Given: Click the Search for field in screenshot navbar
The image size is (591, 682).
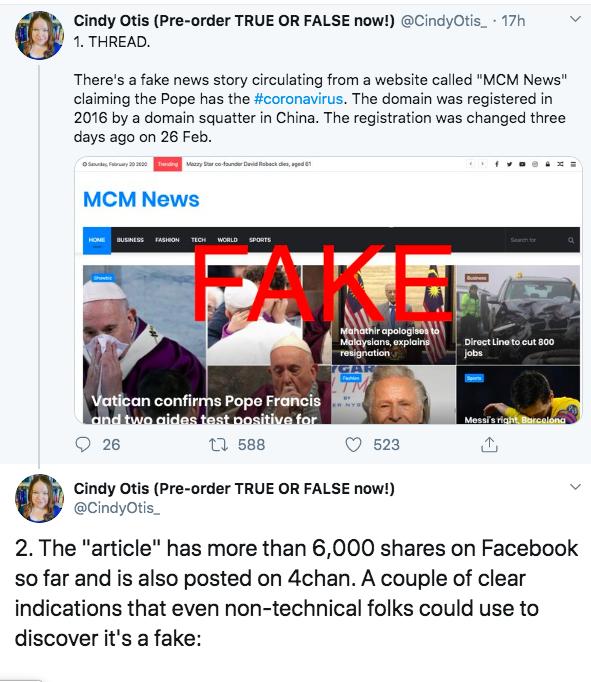Looking at the screenshot, I should [535, 240].
